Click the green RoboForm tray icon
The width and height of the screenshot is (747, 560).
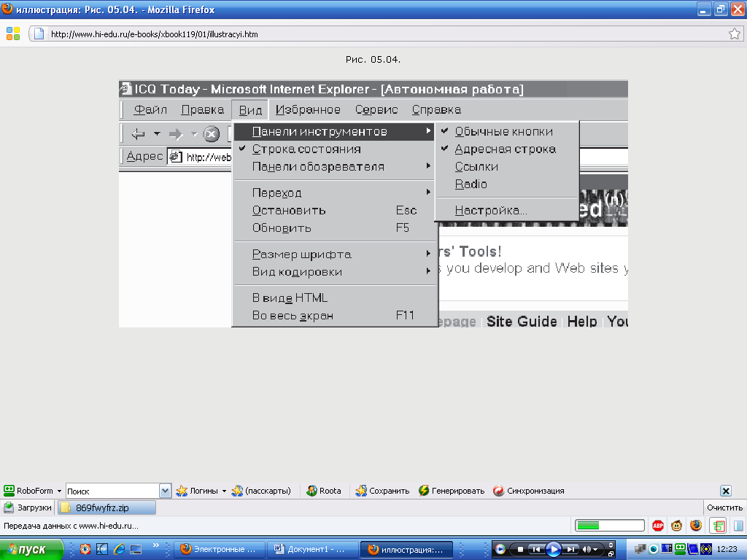point(680,548)
